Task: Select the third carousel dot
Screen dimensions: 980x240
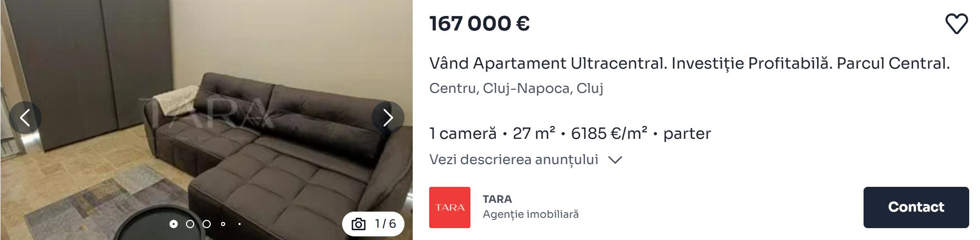Action: (x=207, y=224)
